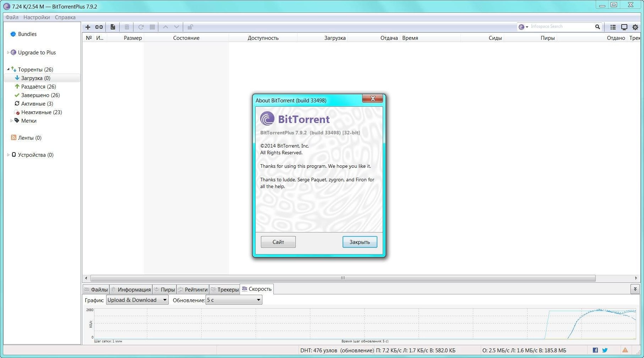Sort by the Состояние column header
644x358 pixels.
pyautogui.click(x=186, y=38)
